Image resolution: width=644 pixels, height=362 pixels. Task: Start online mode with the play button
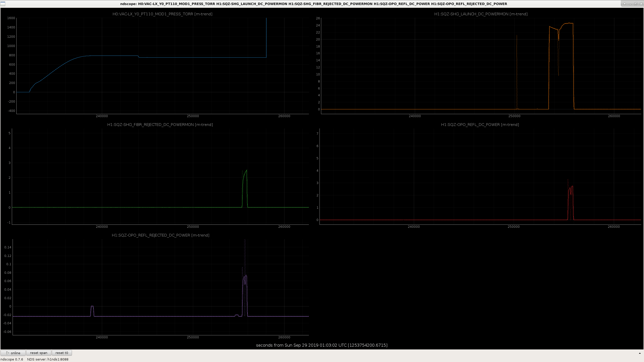pyautogui.click(x=13, y=353)
